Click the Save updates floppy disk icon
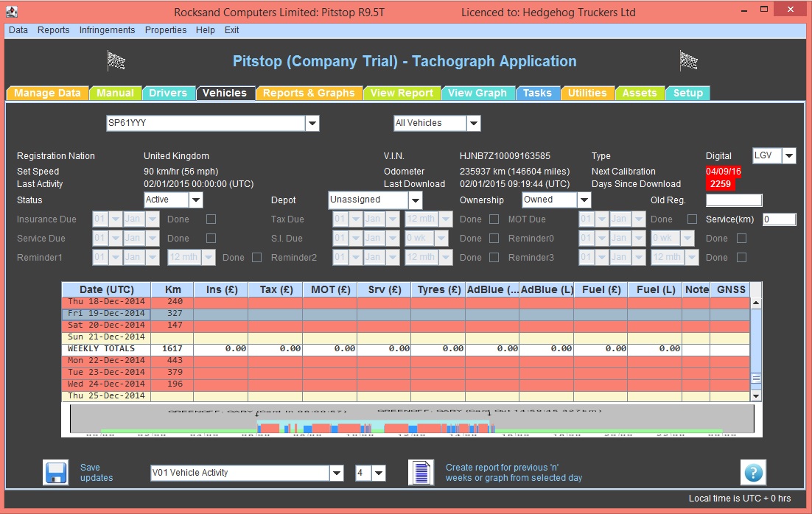Image resolution: width=812 pixels, height=514 pixels. [x=55, y=473]
